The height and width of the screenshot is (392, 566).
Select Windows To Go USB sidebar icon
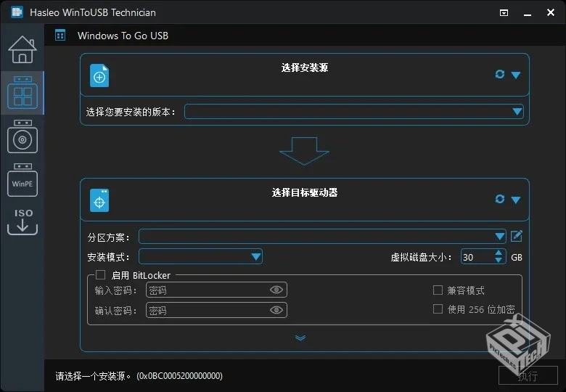(22, 93)
